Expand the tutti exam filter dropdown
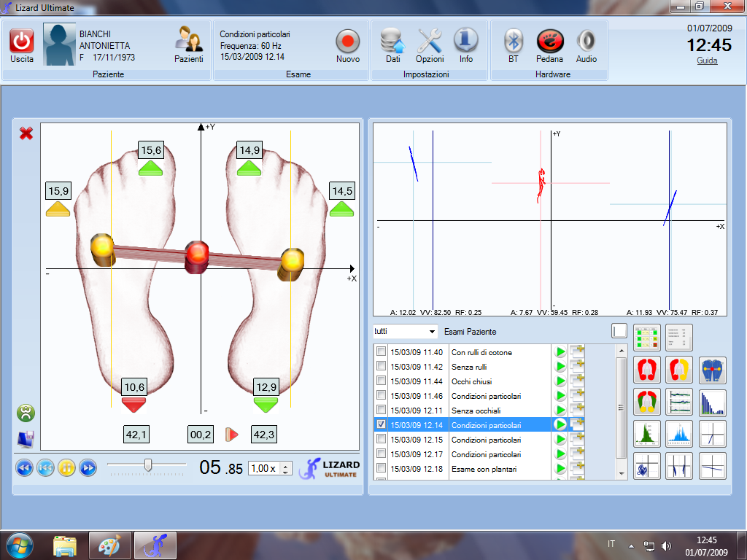This screenshot has height=560, width=747. pyautogui.click(x=432, y=332)
